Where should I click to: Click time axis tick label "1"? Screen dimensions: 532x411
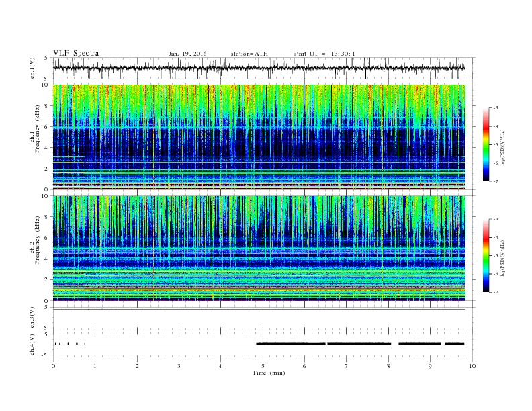pos(95,366)
